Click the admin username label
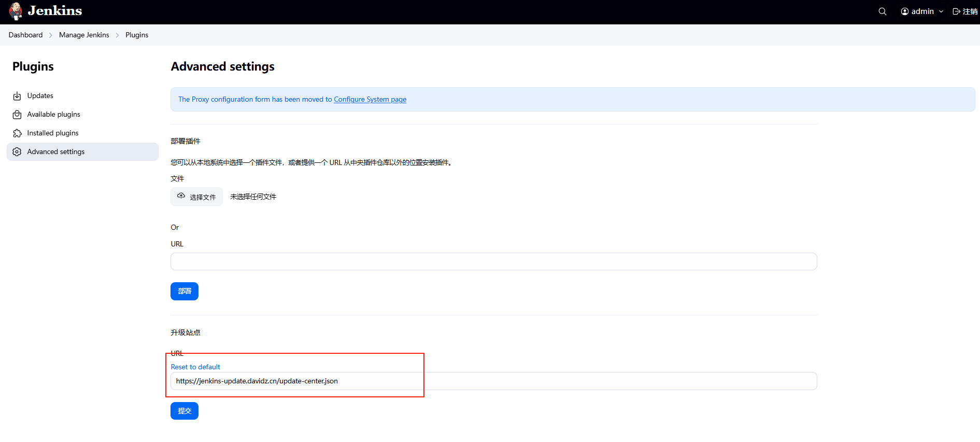Screen dimensions: 980x442 pos(922,11)
